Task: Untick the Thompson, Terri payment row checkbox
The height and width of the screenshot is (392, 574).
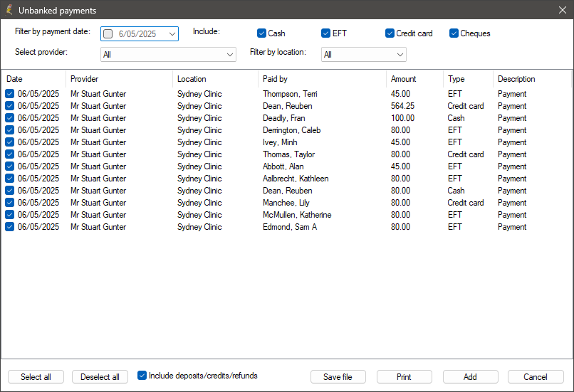Action: (x=9, y=94)
